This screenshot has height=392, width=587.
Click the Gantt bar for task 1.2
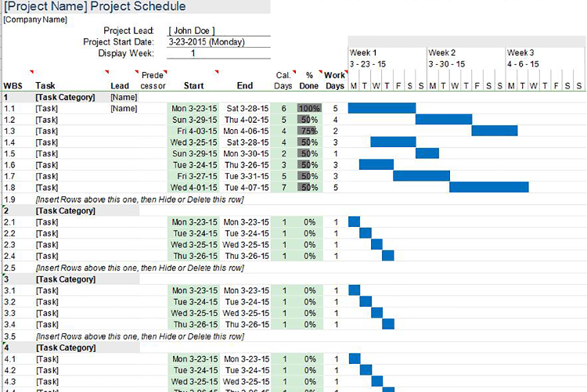444,120
